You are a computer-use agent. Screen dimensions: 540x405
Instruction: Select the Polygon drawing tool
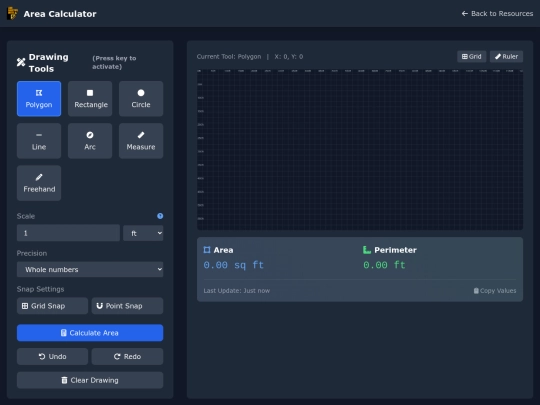39,99
